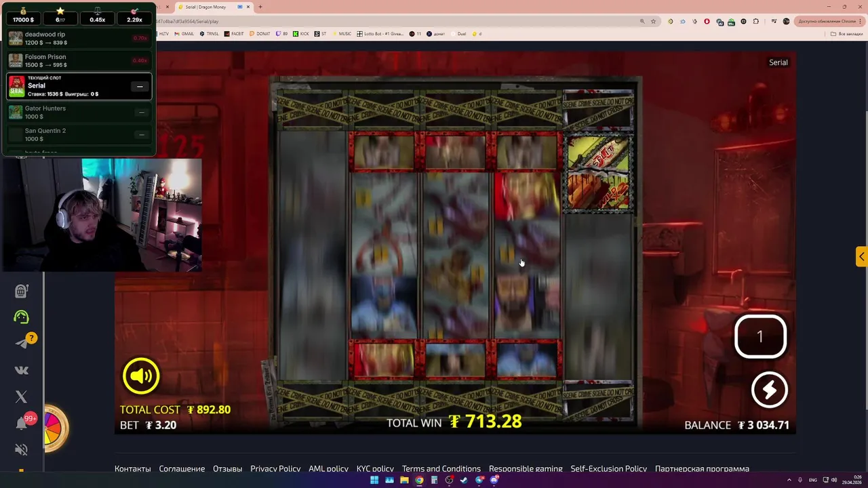Viewport: 868px width, 488px height.
Task: Open the DONAT bookmark
Action: click(x=260, y=33)
